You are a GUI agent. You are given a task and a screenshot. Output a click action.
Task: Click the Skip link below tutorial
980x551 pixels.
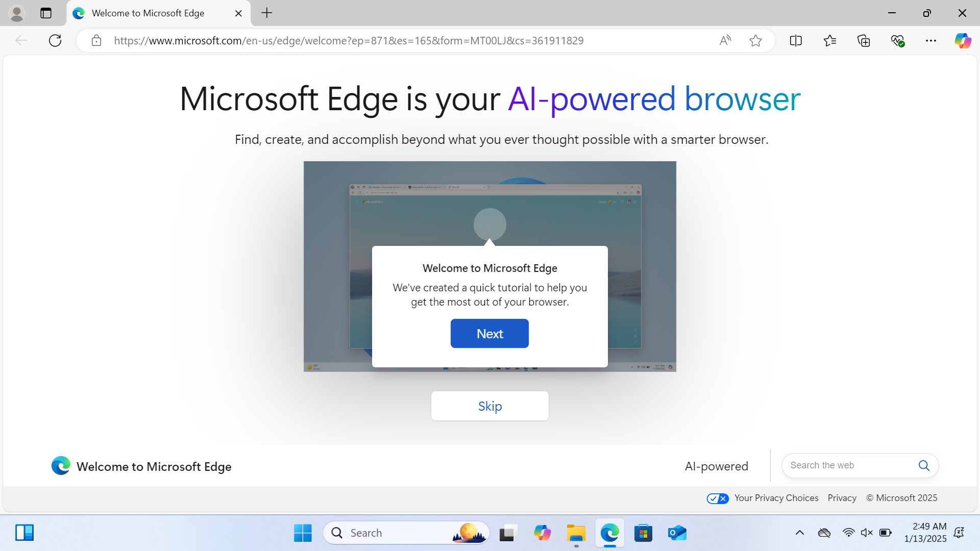(490, 406)
